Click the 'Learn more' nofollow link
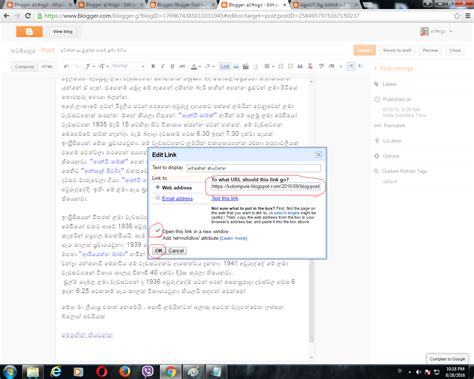This screenshot has height=379, width=474. 234,238
